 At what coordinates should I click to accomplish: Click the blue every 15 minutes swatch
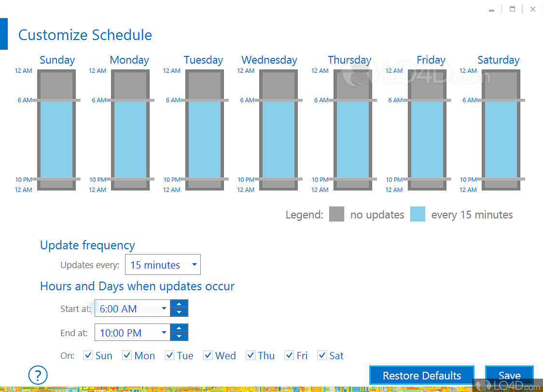[418, 214]
